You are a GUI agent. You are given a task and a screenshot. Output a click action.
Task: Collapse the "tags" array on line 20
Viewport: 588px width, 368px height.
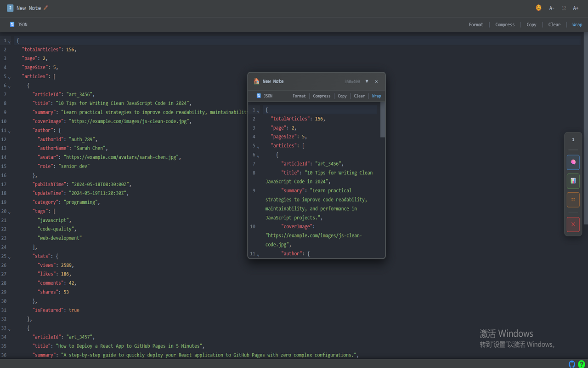(x=10, y=213)
